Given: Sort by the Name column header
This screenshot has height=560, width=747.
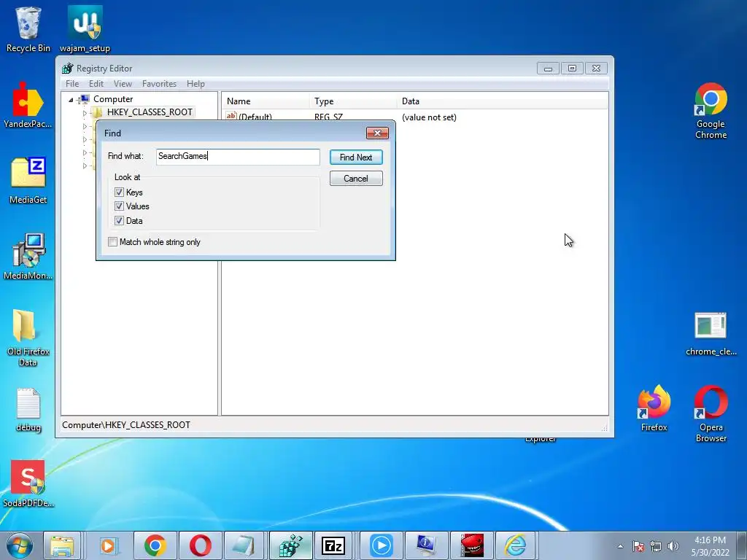Looking at the screenshot, I should (x=266, y=101).
